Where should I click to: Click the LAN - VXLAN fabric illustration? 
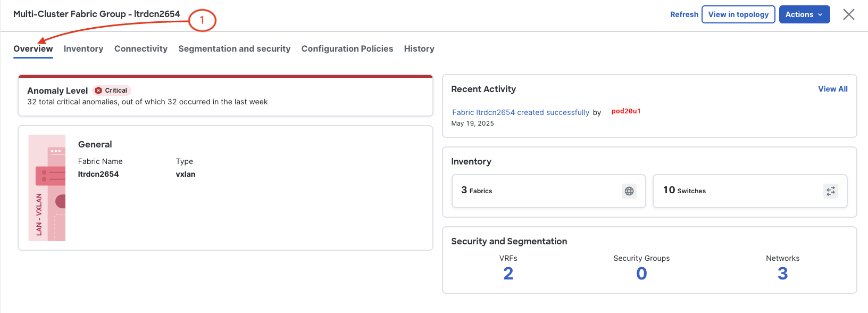47,188
